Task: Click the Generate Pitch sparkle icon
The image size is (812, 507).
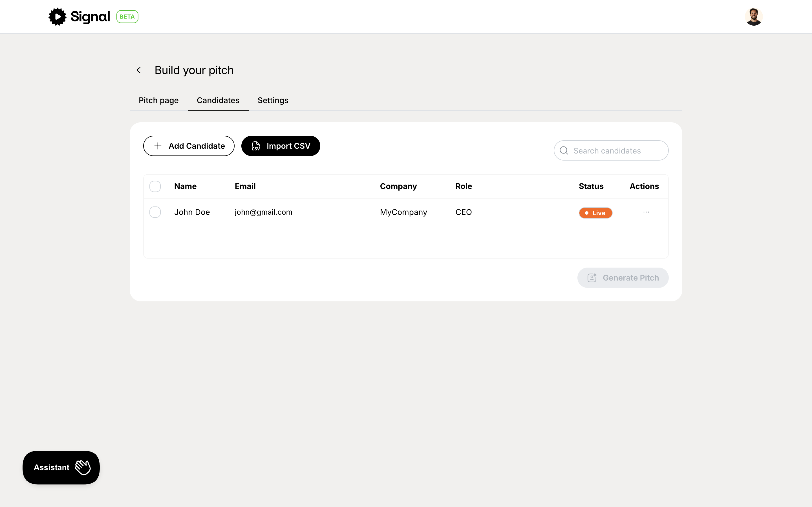Action: (592, 278)
